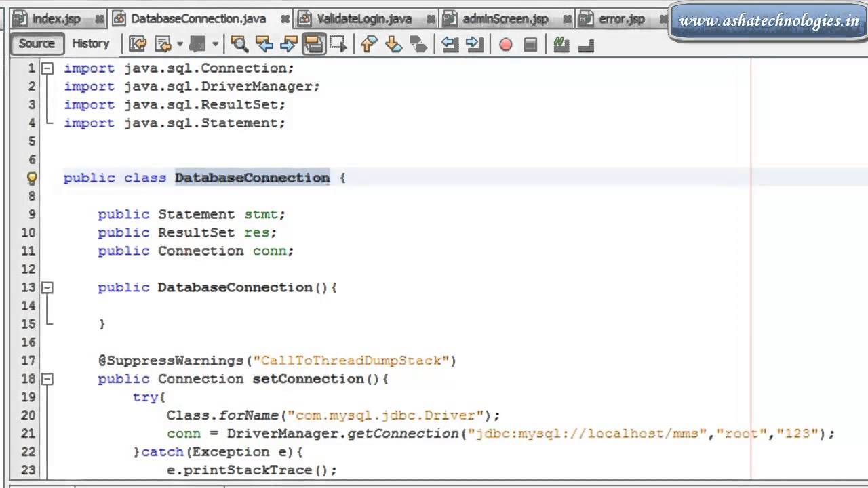Click the jdbc:mysql://localhost/mms URL string
The width and height of the screenshot is (868, 488).
pyautogui.click(x=587, y=434)
